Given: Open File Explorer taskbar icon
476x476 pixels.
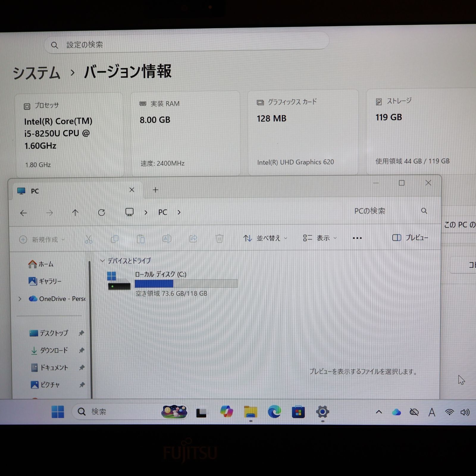Looking at the screenshot, I should (250, 412).
